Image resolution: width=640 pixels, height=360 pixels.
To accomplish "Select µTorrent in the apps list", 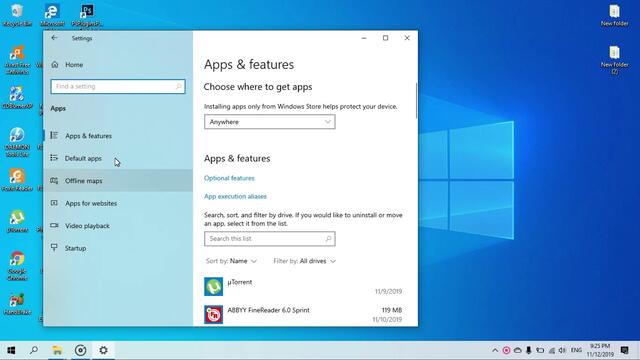I will coord(303,287).
